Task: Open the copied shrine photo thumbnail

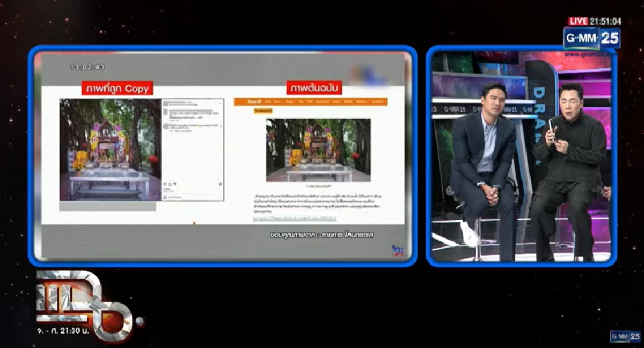Action: click(110, 150)
